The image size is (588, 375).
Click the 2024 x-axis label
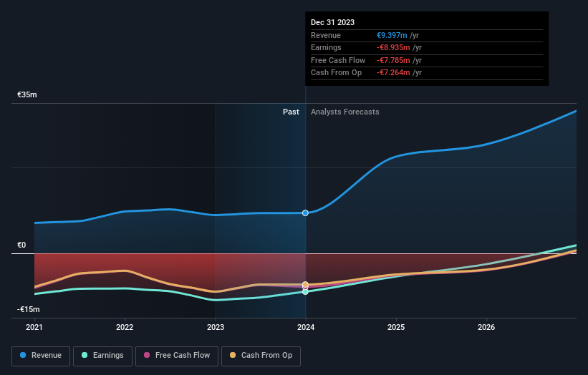(x=306, y=327)
